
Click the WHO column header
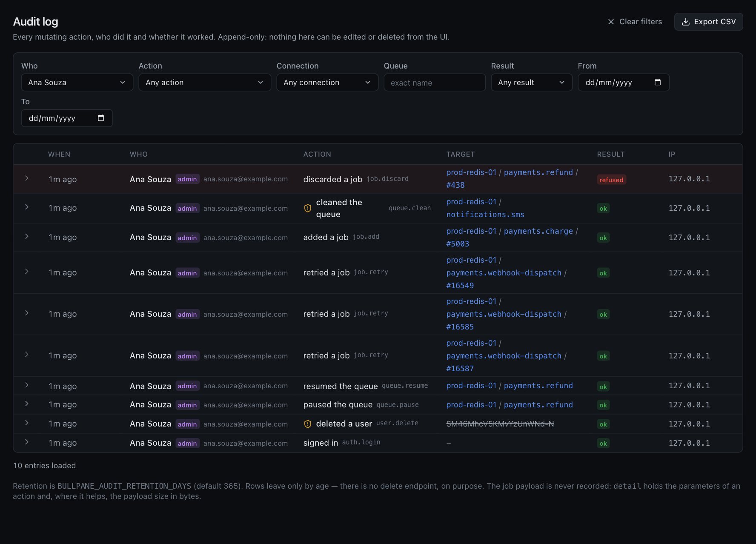(x=139, y=154)
